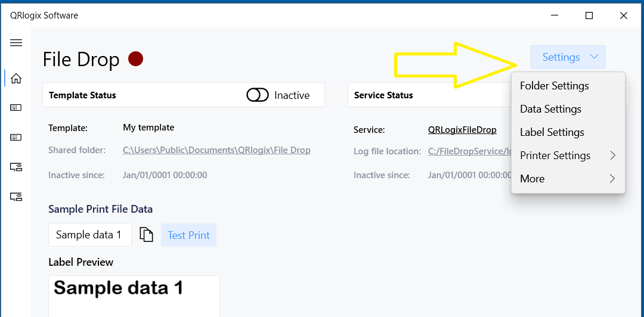The image size is (644, 317).
Task: Choose Data Settings in the dropdown
Action: [568, 109]
